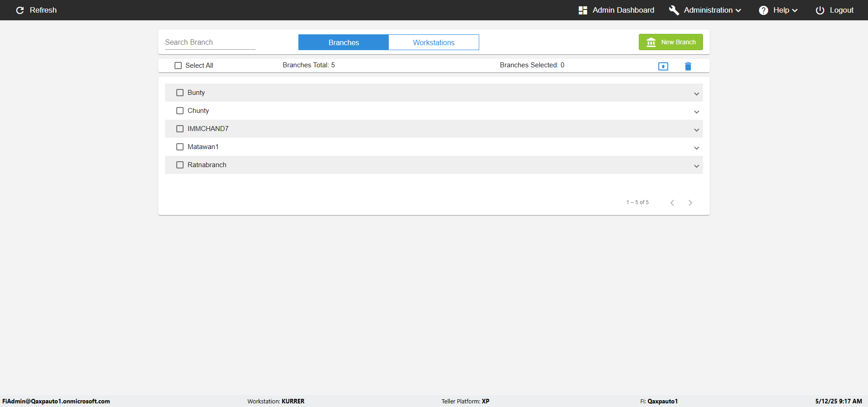This screenshot has width=868, height=407.
Task: Click the Matawan1 branch name
Action: [x=203, y=147]
